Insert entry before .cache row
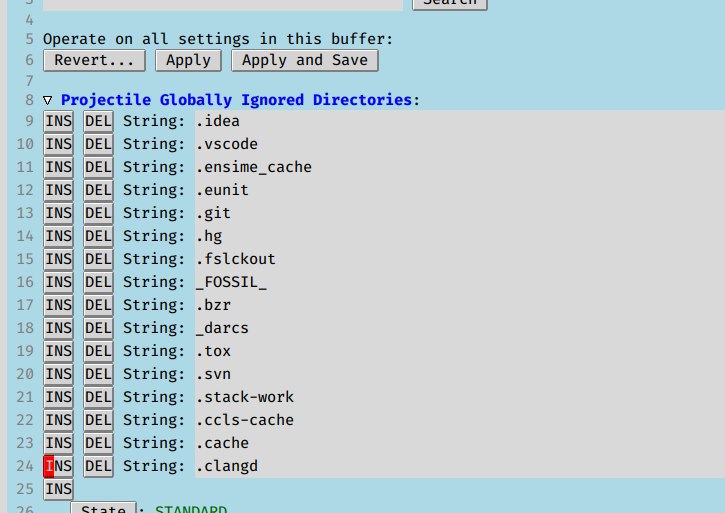725x513 pixels. (58, 444)
